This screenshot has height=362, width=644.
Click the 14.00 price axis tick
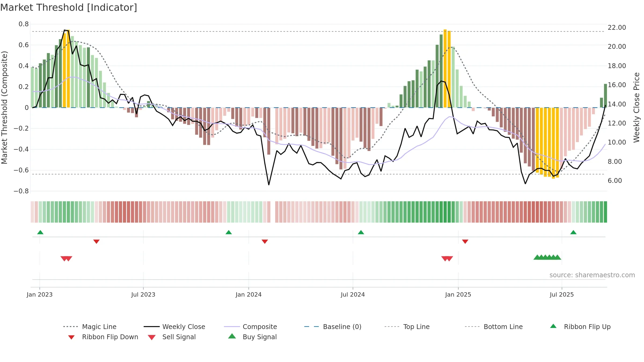click(x=617, y=104)
